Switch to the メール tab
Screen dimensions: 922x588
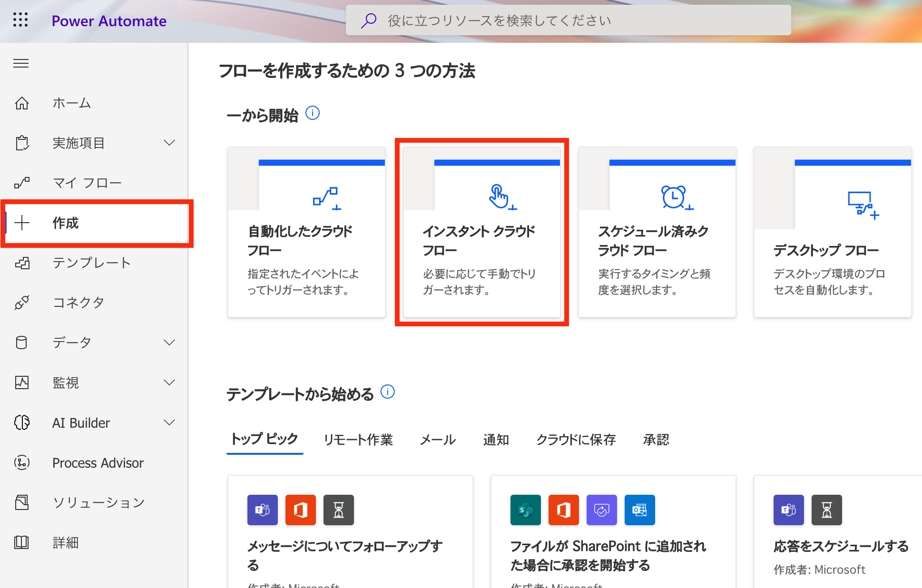[438, 440]
